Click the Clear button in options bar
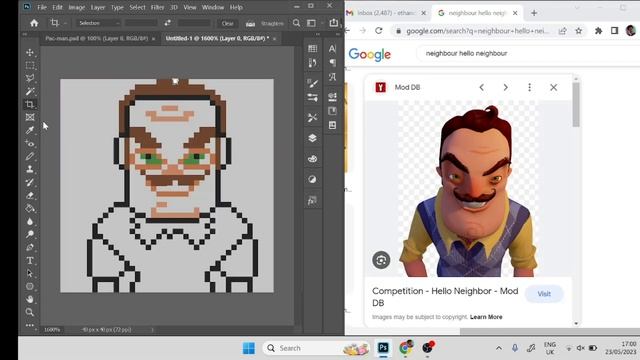The image size is (640, 360). (227, 23)
